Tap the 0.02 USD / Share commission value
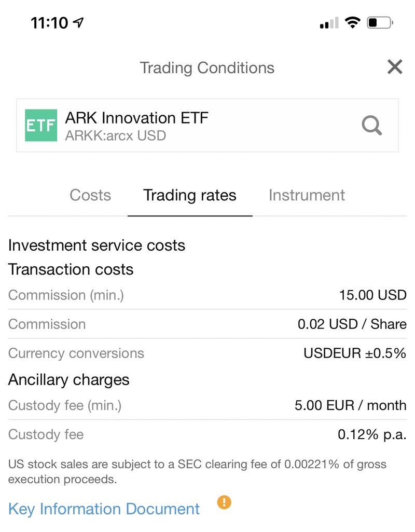Viewport: 415px width, 532px height. pos(352,324)
